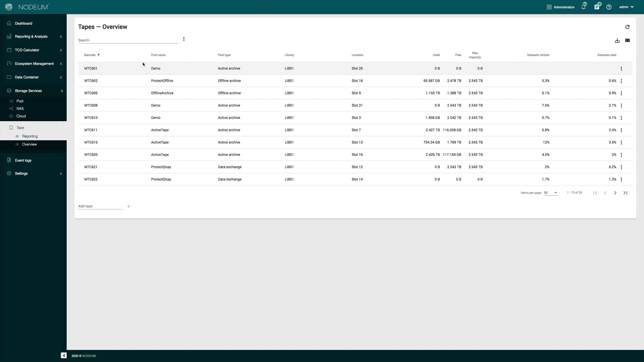Image resolution: width=644 pixels, height=362 pixels.
Task: Open the row actions menu for MTC601
Action: [621, 68]
